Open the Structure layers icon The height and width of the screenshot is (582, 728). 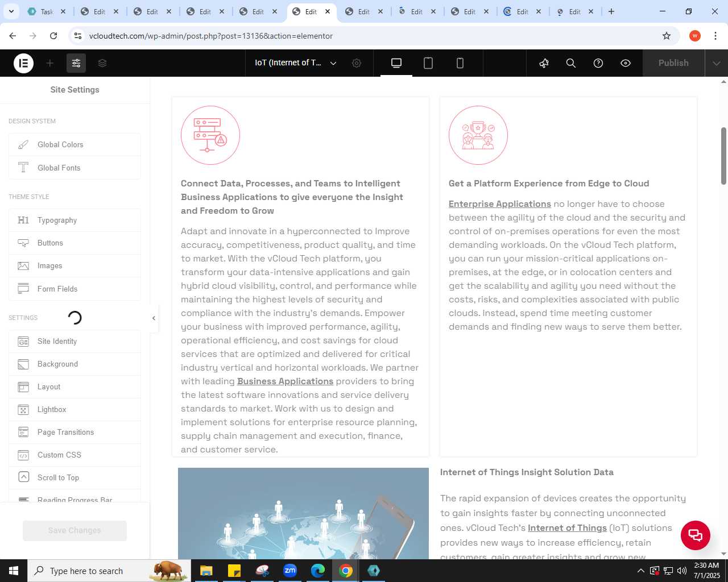point(102,63)
